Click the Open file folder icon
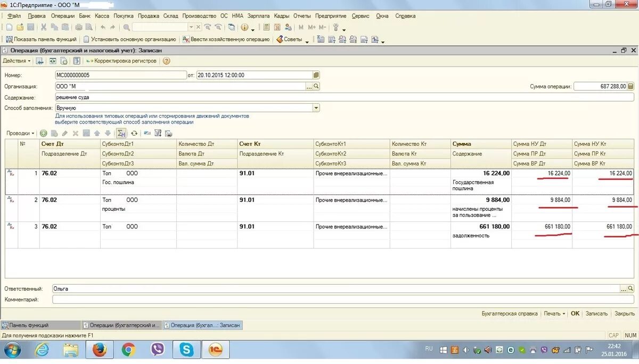639x364 pixels. pos(20,27)
